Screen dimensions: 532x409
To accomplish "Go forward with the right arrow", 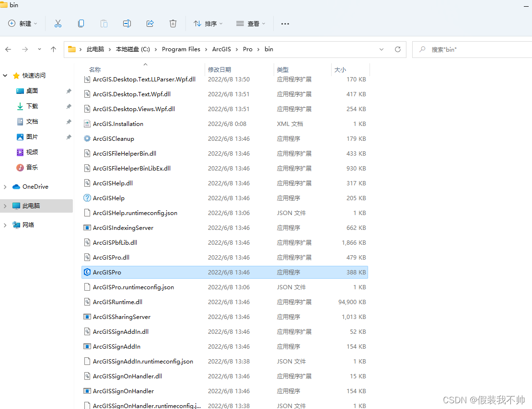I will 25,49.
